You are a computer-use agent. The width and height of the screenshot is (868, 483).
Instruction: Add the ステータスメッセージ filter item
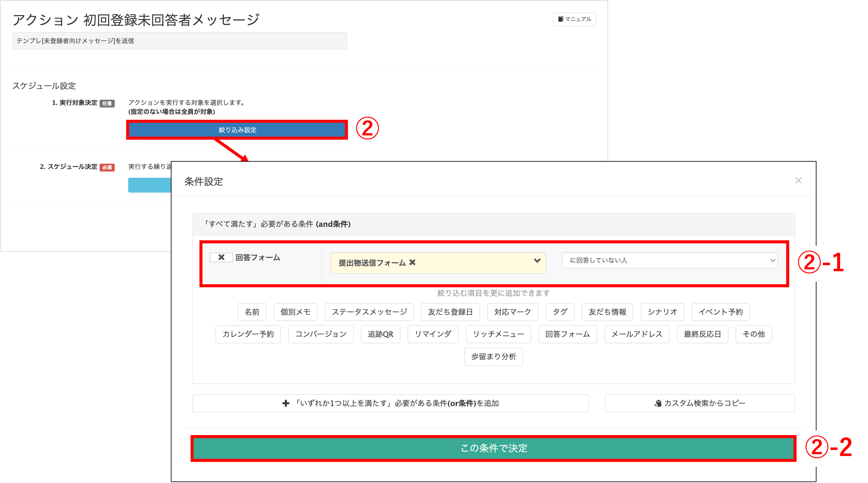pyautogui.click(x=369, y=312)
